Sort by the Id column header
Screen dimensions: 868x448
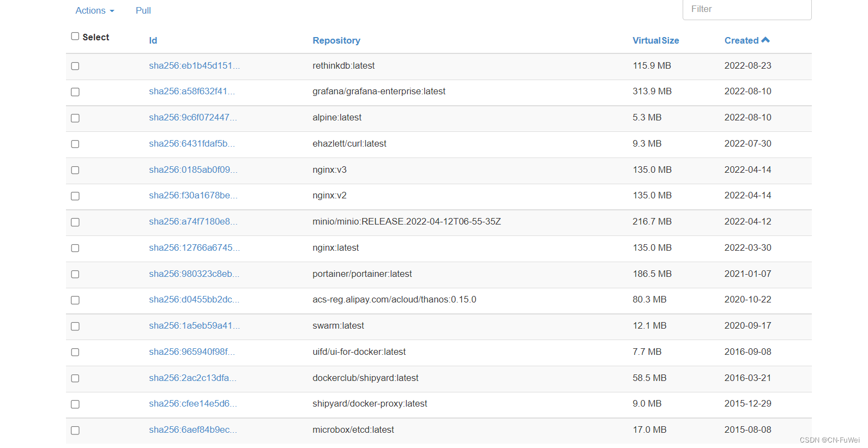click(x=153, y=40)
